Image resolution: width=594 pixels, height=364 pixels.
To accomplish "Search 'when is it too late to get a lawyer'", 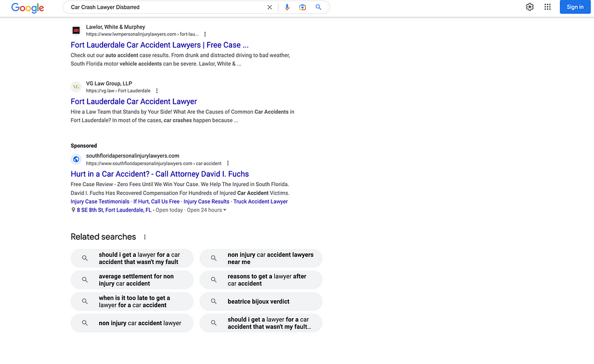I will tap(132, 301).
